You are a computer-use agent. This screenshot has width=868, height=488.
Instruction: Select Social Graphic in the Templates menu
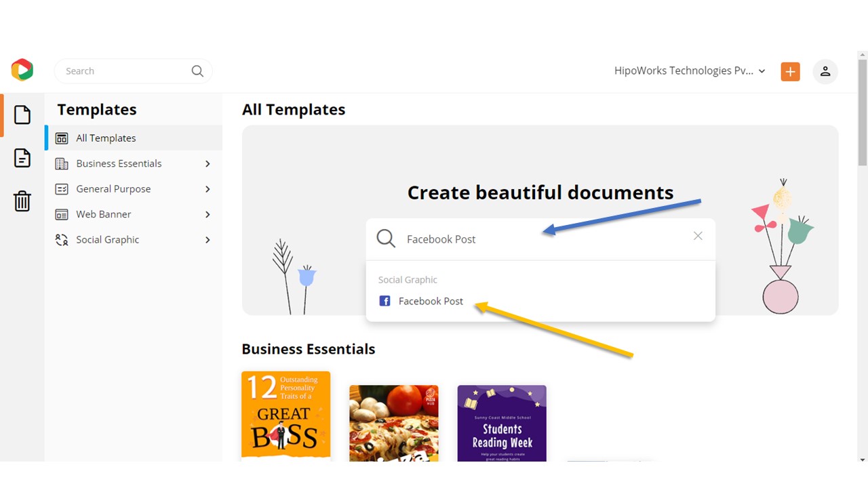click(107, 239)
